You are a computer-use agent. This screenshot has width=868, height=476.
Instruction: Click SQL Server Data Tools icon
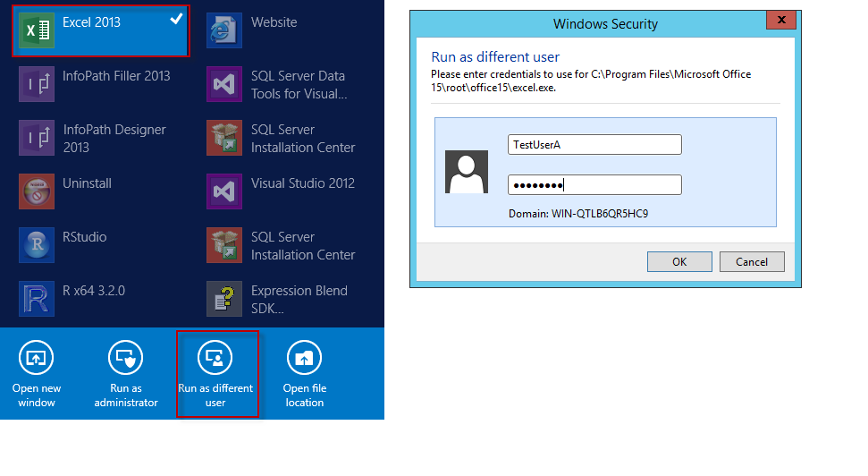pos(224,84)
